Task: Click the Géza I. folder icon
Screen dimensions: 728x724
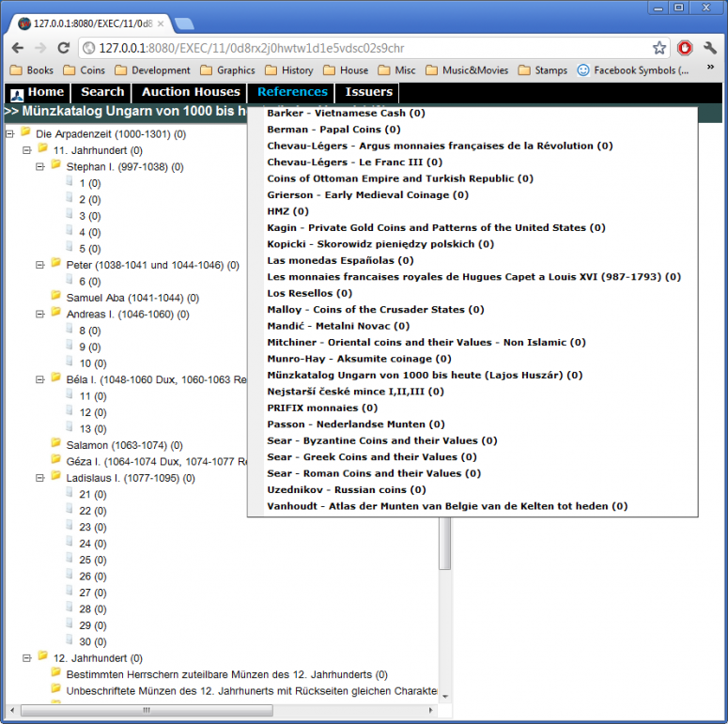Action: point(55,459)
